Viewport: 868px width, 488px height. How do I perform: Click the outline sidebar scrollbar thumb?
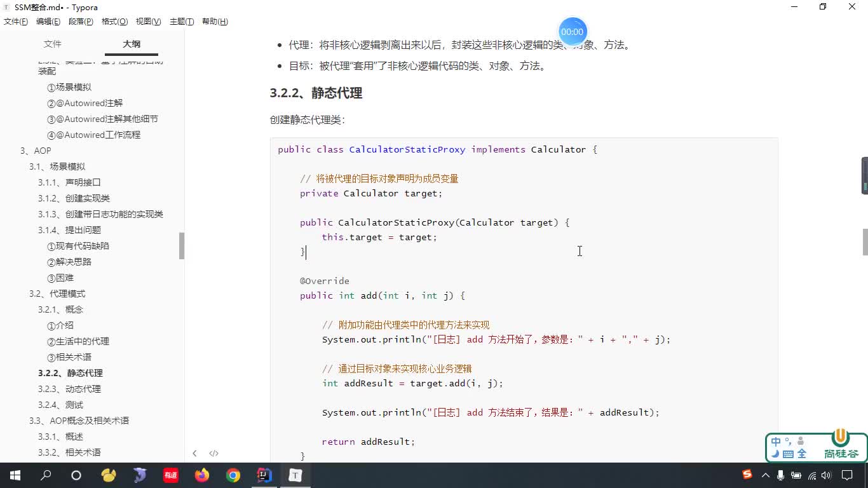point(182,246)
